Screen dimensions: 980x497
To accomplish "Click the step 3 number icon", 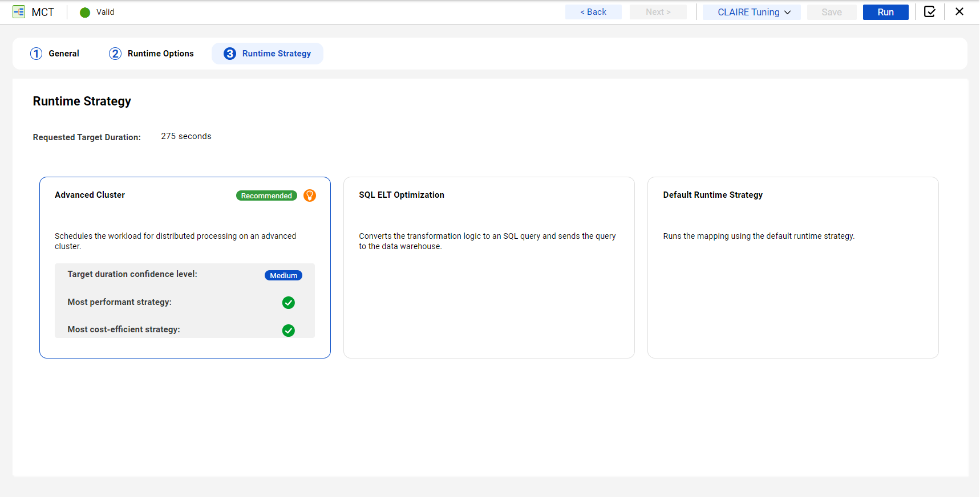I will coord(230,54).
